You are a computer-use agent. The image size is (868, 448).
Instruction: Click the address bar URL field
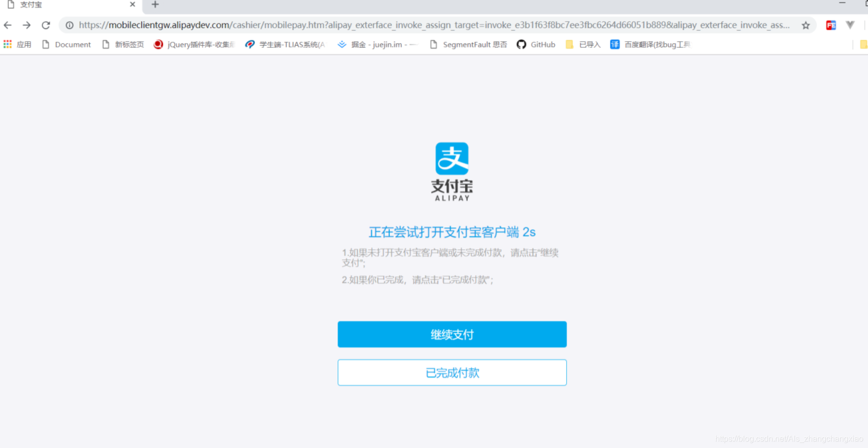[x=434, y=25]
